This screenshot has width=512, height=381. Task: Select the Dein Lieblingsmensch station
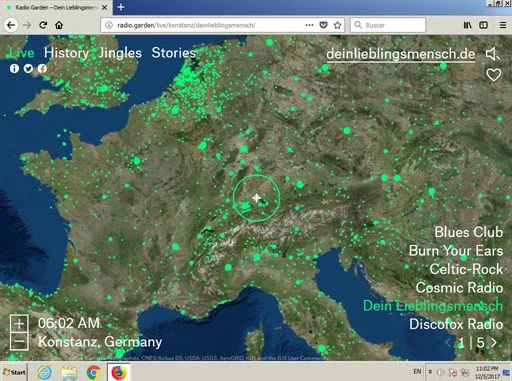click(x=433, y=306)
